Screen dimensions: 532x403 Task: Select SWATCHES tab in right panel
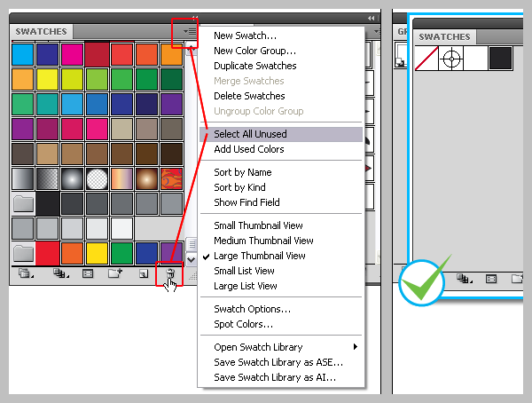444,36
